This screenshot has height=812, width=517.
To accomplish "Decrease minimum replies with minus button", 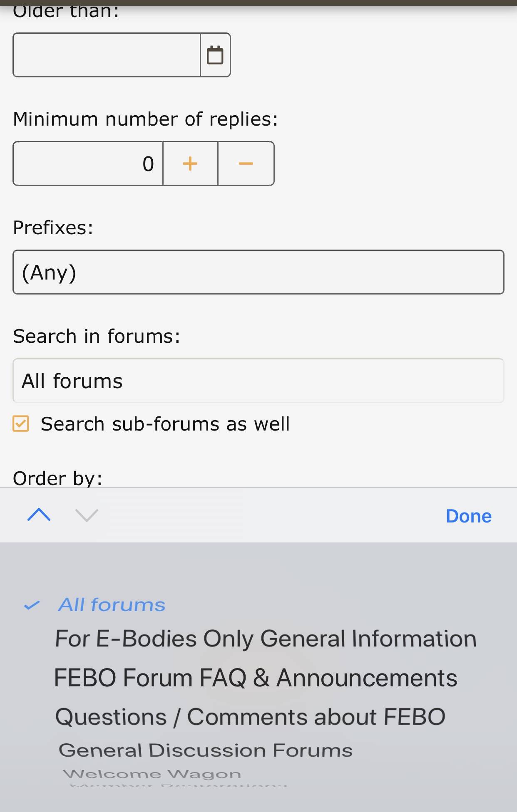I will point(246,163).
